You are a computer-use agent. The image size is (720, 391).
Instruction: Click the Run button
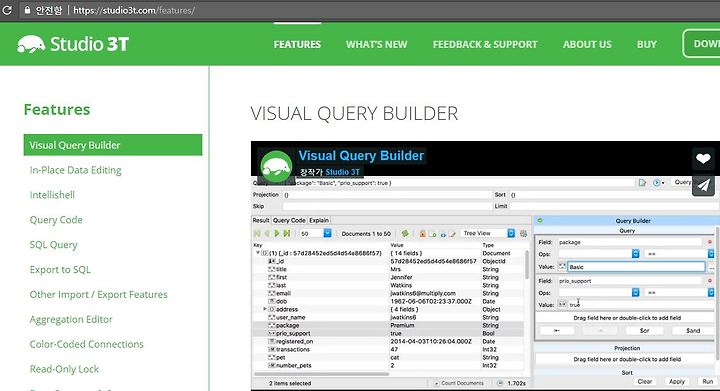[x=708, y=381]
